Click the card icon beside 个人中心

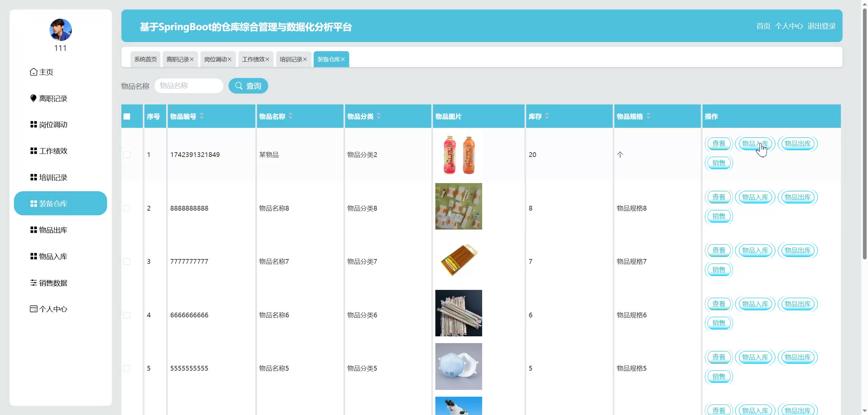pyautogui.click(x=33, y=309)
